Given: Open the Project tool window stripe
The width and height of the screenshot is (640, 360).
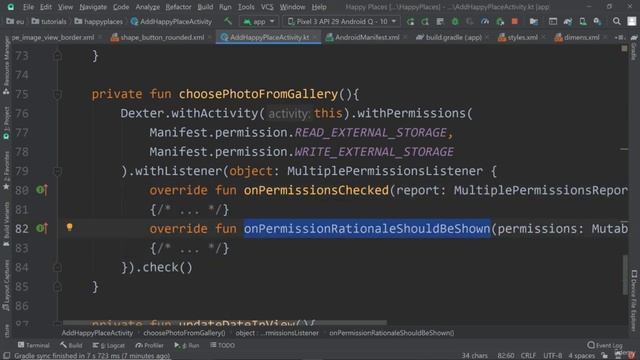Looking at the screenshot, I should coord(6,124).
